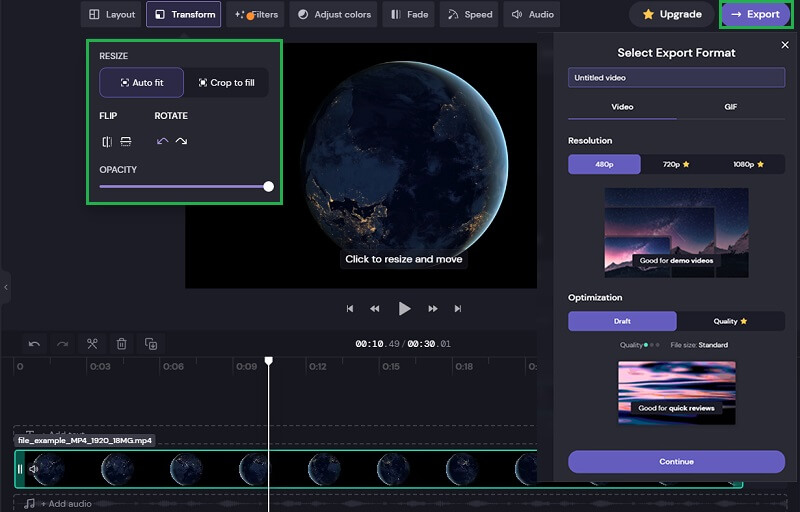Click the Upgrade button

(x=671, y=14)
